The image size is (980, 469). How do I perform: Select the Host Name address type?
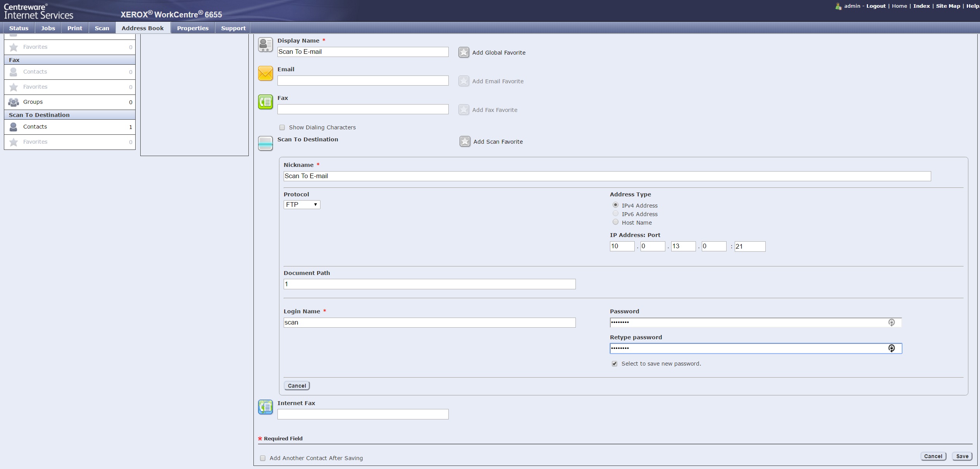pos(615,222)
